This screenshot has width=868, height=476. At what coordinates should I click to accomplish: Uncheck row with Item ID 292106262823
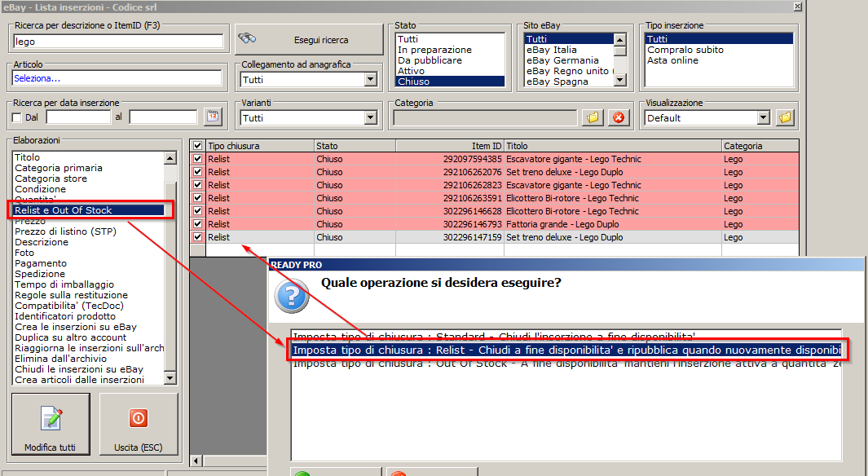(x=197, y=185)
